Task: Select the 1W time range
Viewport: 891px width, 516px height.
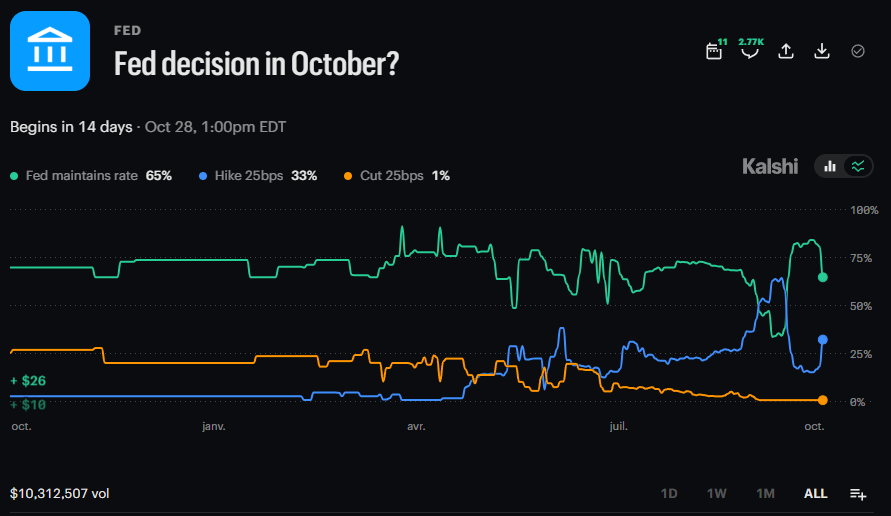Action: (x=717, y=494)
